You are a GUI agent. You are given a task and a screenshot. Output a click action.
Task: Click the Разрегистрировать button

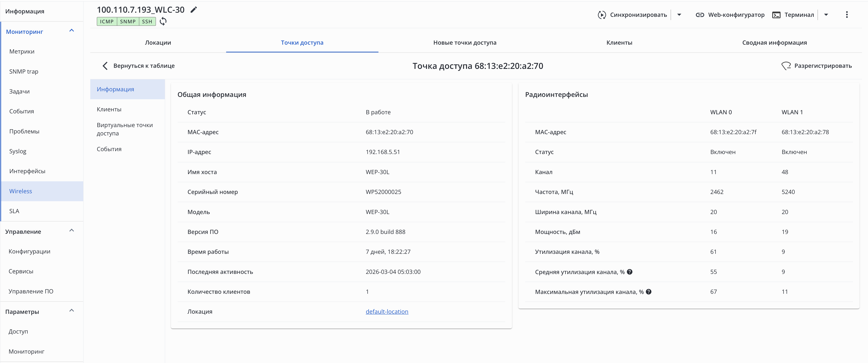pos(816,66)
